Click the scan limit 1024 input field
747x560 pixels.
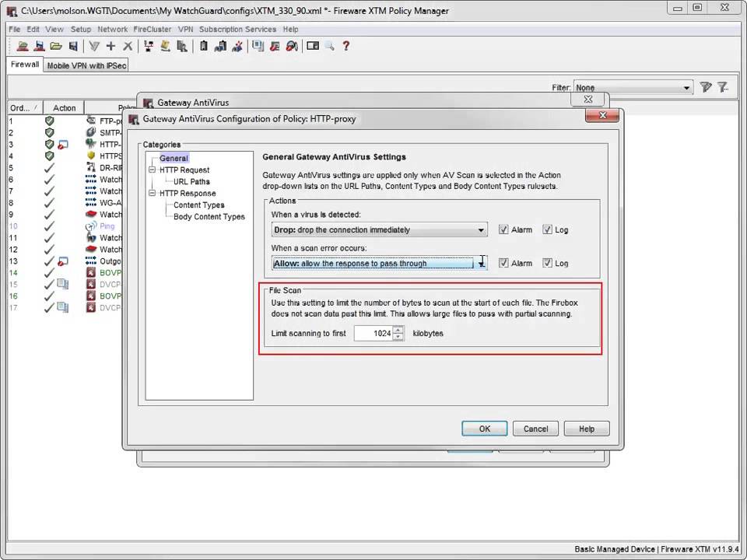click(x=373, y=334)
